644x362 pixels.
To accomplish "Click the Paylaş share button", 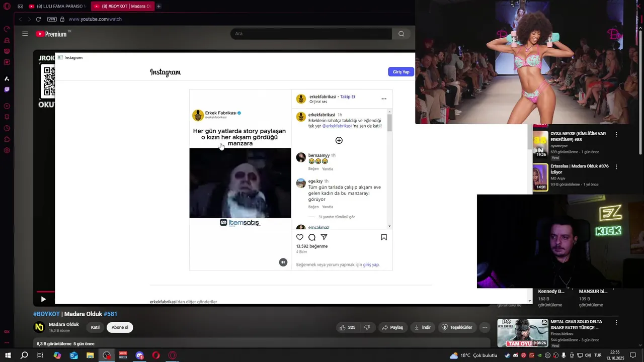I will click(392, 327).
